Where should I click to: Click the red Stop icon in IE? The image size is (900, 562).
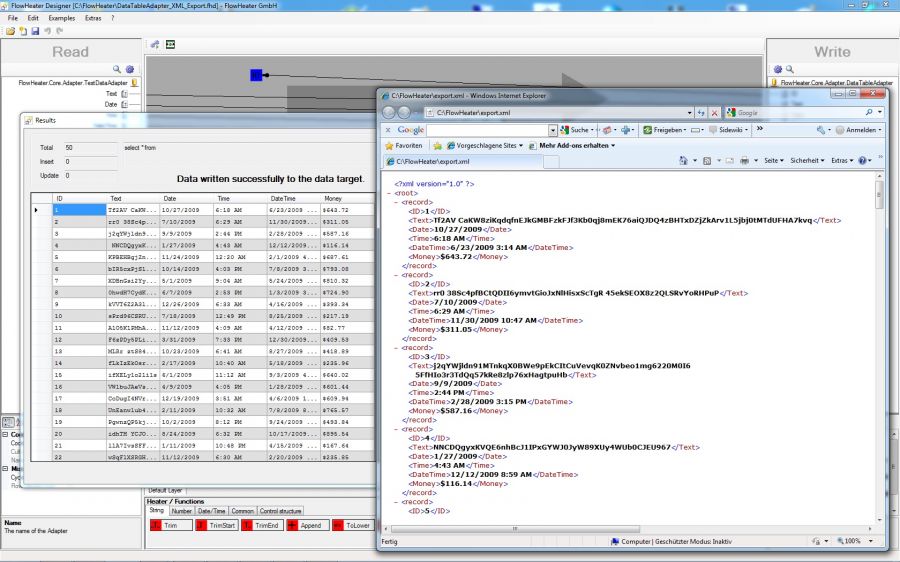tap(715, 113)
